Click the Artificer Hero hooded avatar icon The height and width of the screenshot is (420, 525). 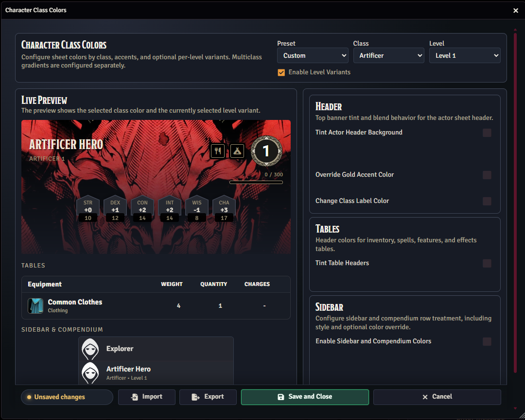tap(90, 373)
